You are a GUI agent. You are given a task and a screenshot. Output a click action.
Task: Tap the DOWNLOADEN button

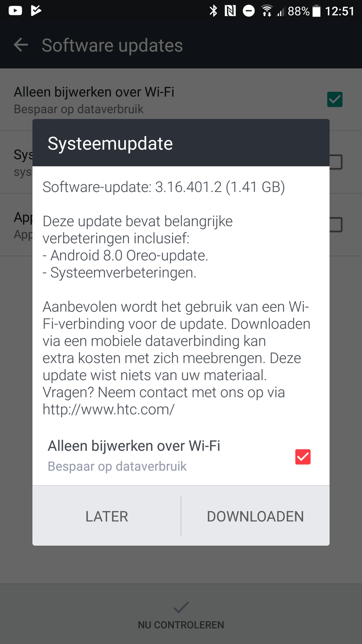255,516
